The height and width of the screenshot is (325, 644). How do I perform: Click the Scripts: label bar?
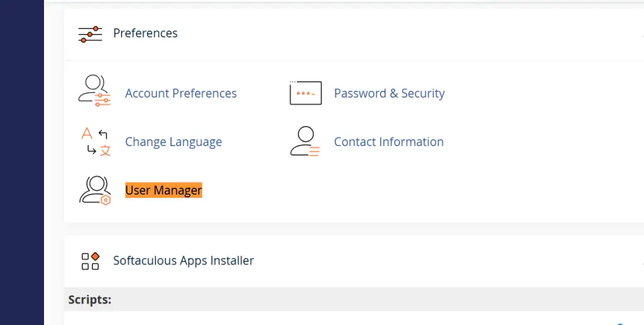pos(354,299)
